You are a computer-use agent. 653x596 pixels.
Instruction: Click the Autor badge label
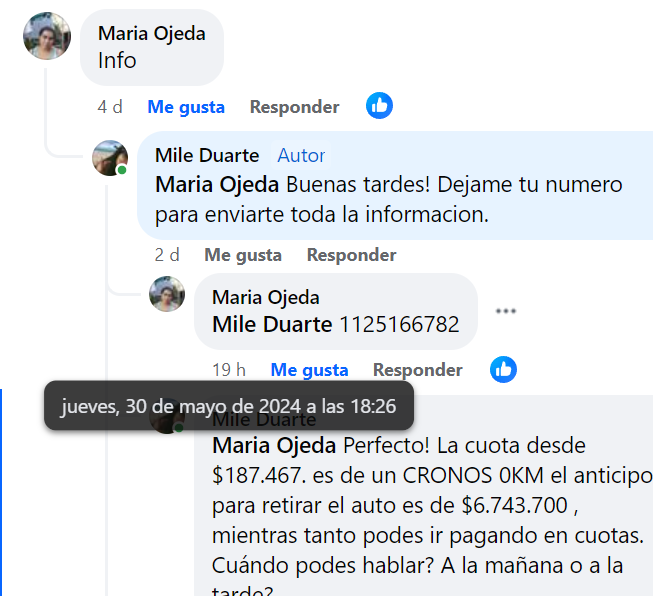301,155
